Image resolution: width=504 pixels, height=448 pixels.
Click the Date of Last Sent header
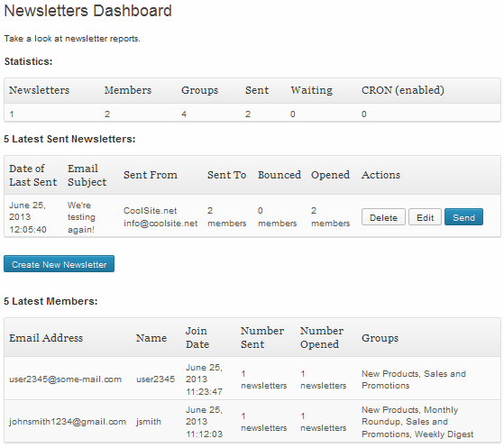point(32,175)
